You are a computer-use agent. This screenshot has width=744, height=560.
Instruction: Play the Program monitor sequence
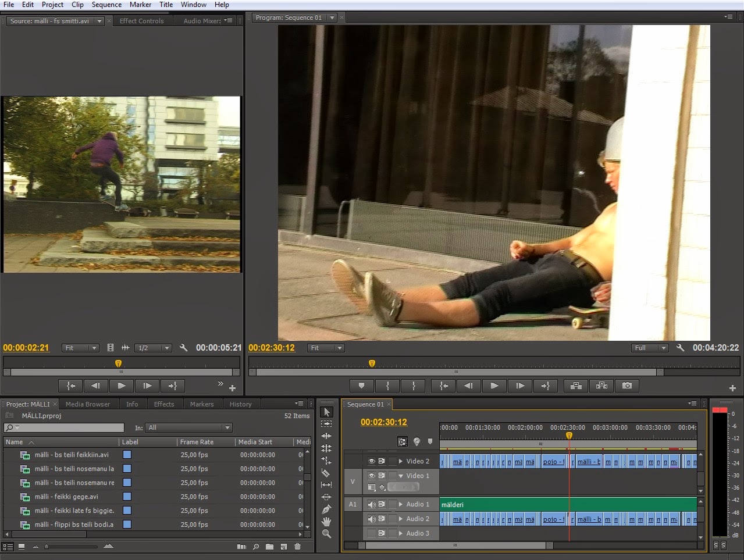click(x=494, y=386)
